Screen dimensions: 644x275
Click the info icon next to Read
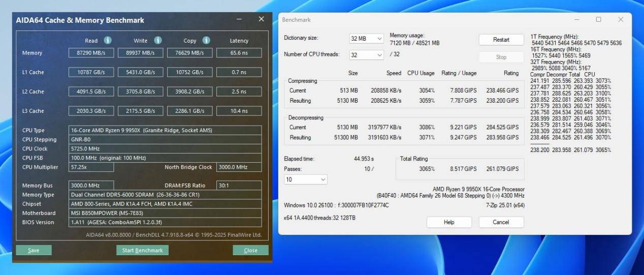pyautogui.click(x=108, y=40)
